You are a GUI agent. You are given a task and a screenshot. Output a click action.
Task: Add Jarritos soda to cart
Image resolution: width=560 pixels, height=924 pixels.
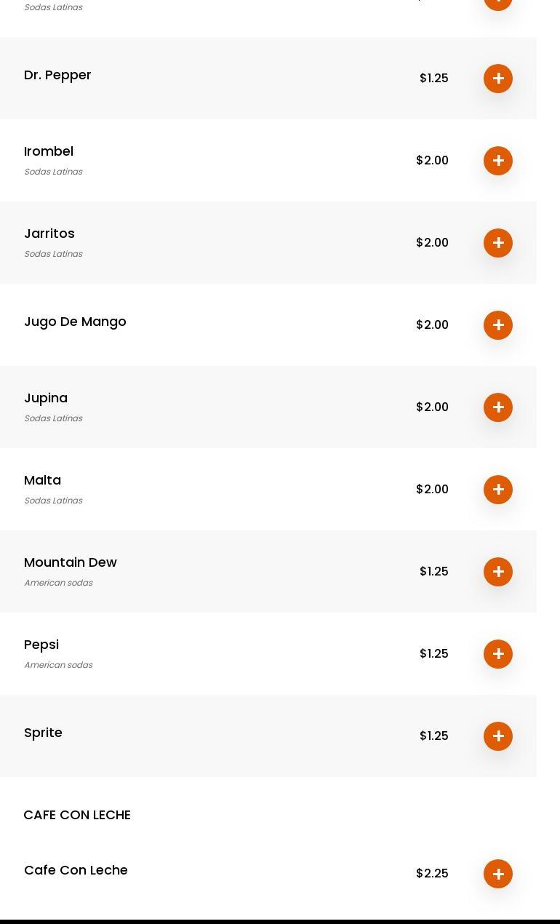(x=498, y=243)
